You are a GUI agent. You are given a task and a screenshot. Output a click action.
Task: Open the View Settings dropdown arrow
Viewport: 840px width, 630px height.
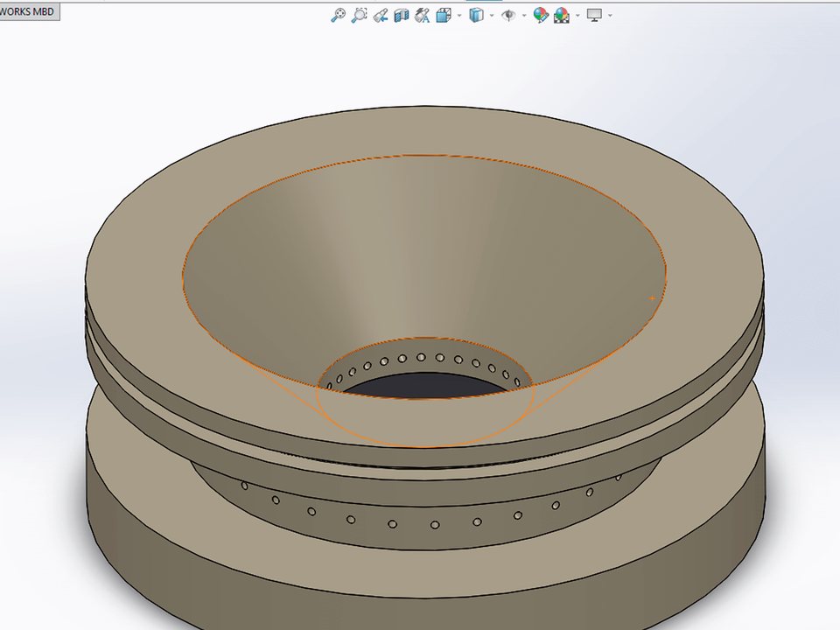(x=610, y=16)
